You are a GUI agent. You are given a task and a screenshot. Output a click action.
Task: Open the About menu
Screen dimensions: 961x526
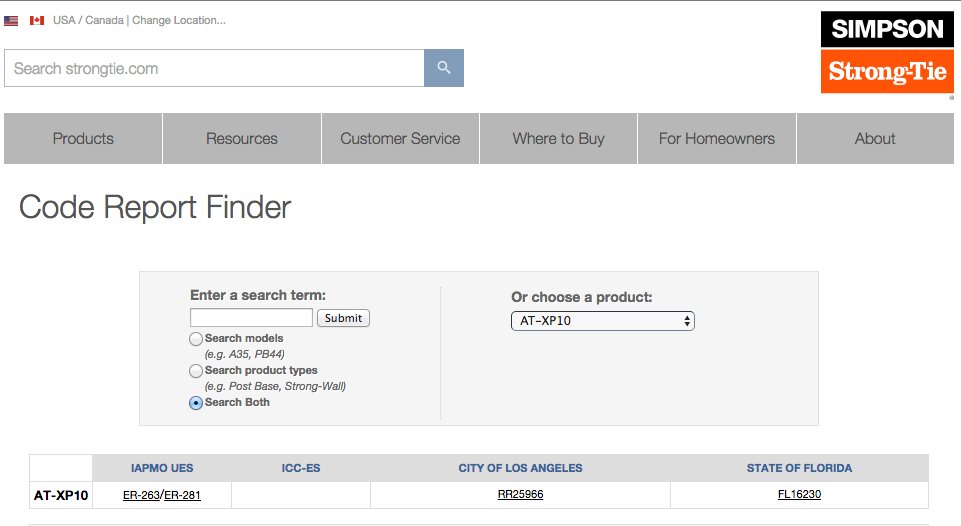point(875,139)
